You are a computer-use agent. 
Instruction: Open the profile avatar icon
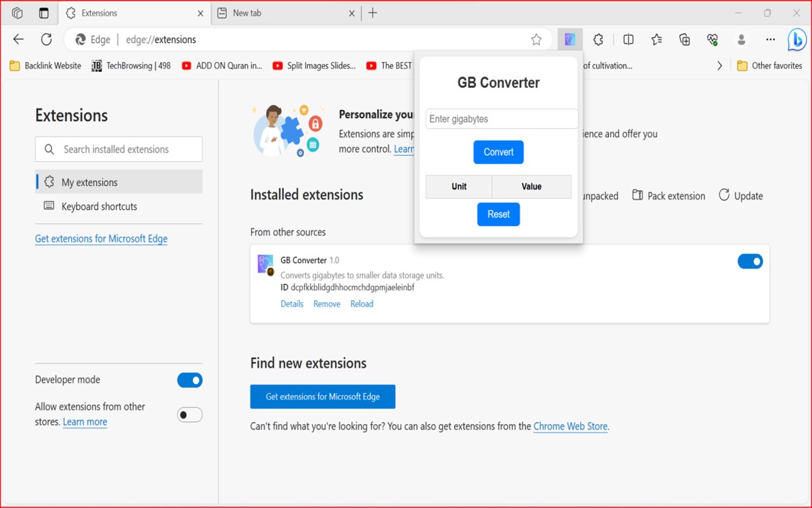click(742, 39)
